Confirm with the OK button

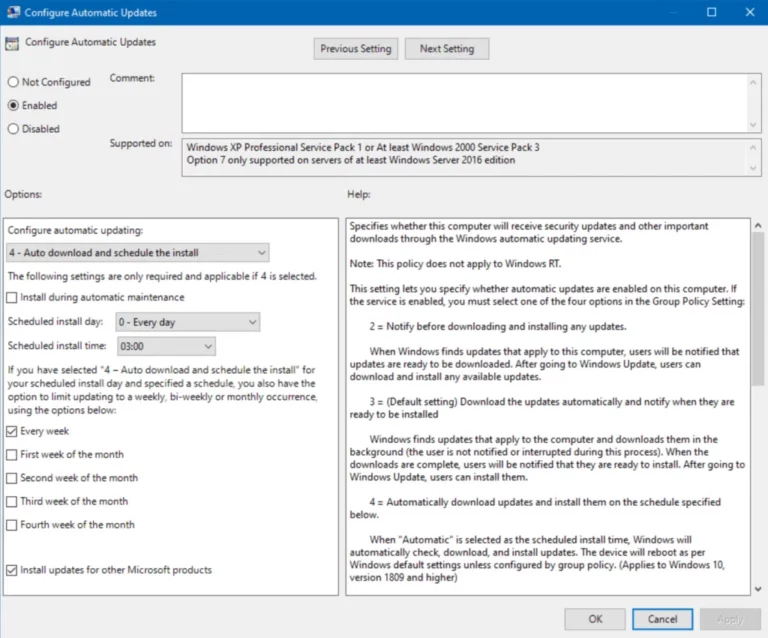tap(595, 619)
